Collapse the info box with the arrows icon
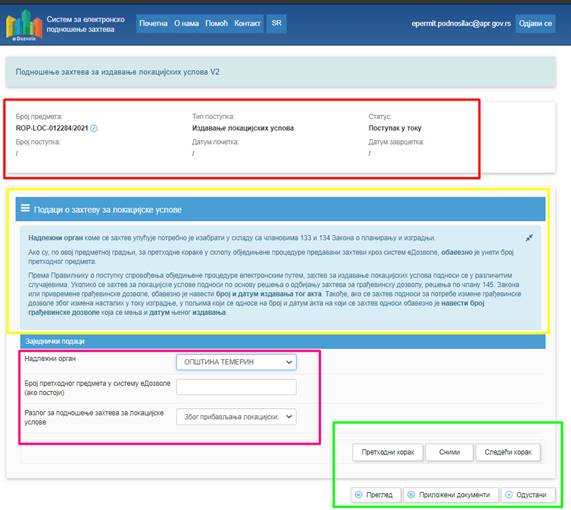 pyautogui.click(x=529, y=238)
